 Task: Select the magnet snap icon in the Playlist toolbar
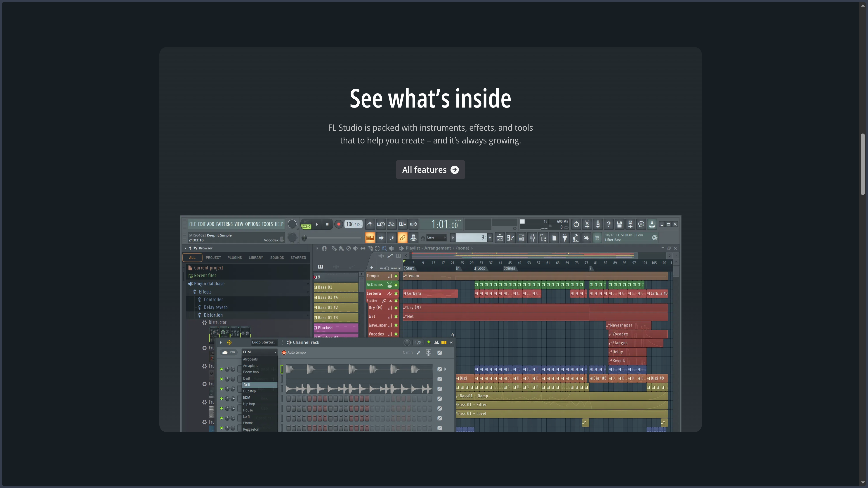324,249
